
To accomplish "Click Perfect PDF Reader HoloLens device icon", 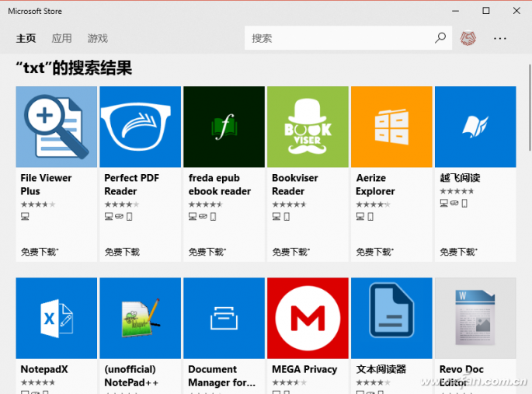I will pyautogui.click(x=119, y=216).
